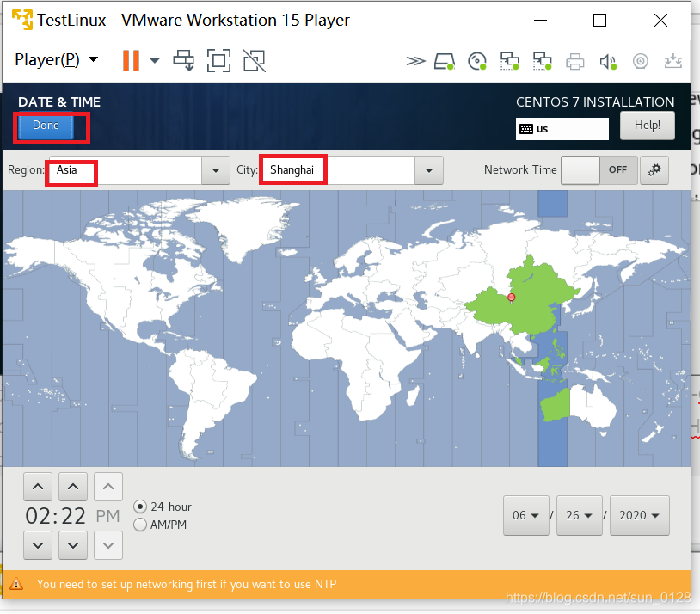Click the Australia region on the map
Screen dimensions: 700x614
(578, 408)
